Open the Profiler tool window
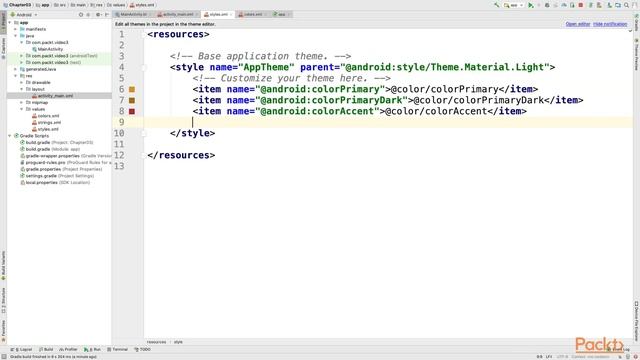This screenshot has height=360, width=640. 68,350
